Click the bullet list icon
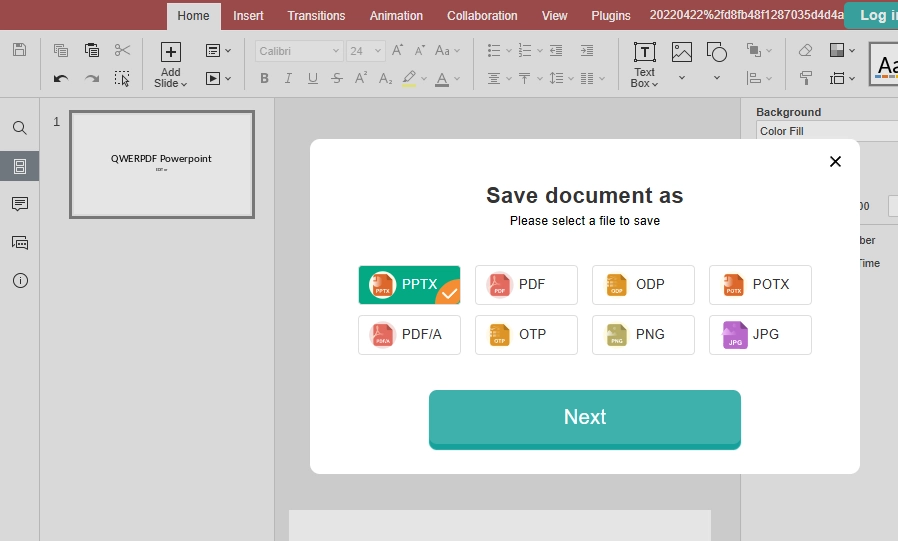 pos(494,50)
